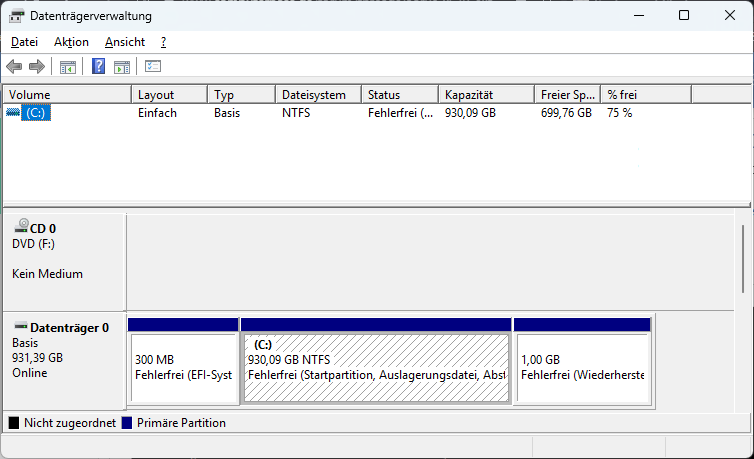Select the (C:) volume in the list

coord(36,113)
